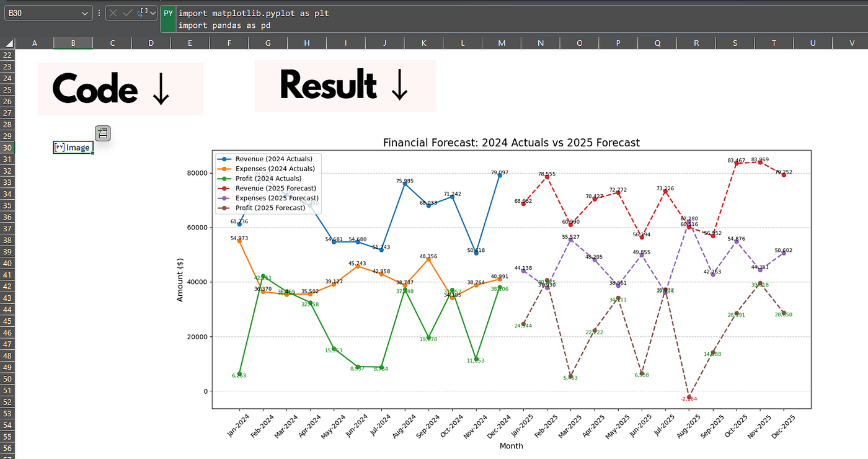Expand the formula bar with its chevron
The width and height of the screenshot is (868, 459).
153,12
